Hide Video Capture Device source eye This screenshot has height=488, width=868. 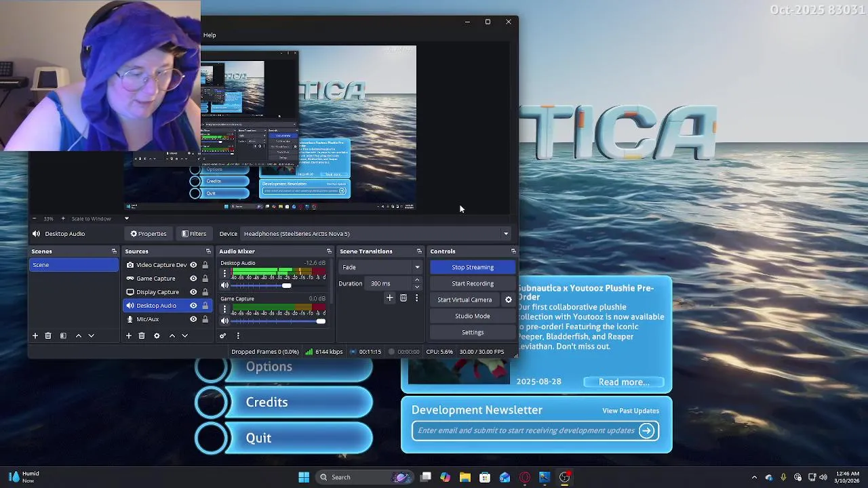click(193, 265)
